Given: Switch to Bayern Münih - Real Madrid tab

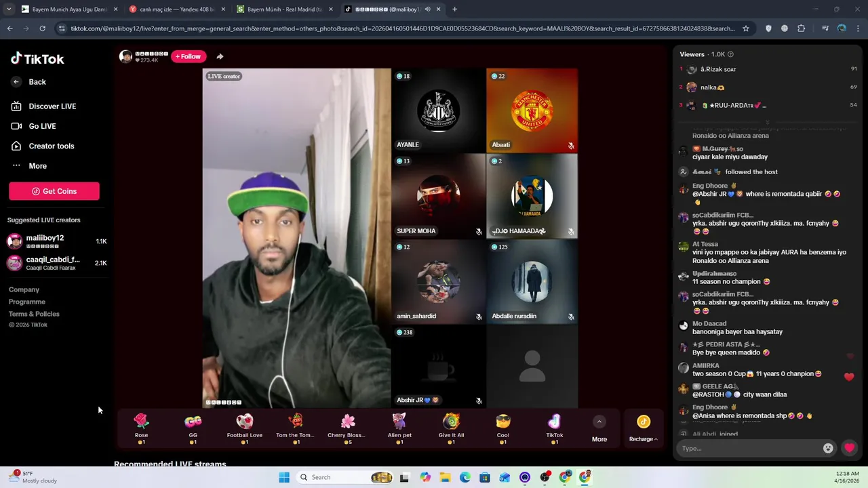Looking at the screenshot, I should (285, 9).
